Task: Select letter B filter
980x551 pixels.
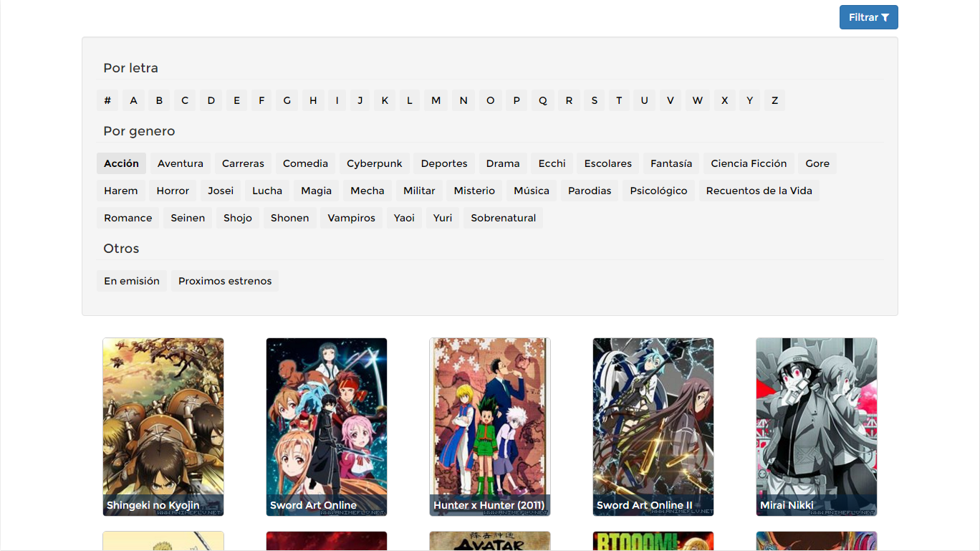Action: point(159,100)
